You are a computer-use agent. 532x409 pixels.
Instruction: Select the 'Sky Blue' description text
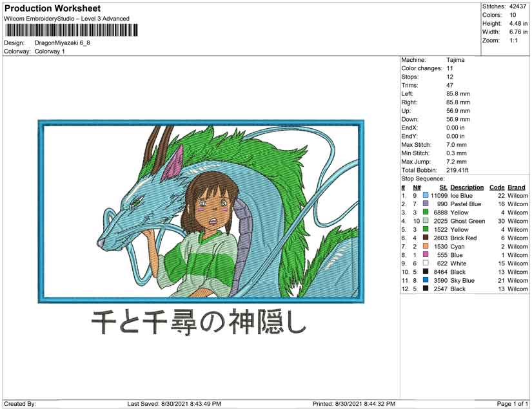pyautogui.click(x=462, y=280)
